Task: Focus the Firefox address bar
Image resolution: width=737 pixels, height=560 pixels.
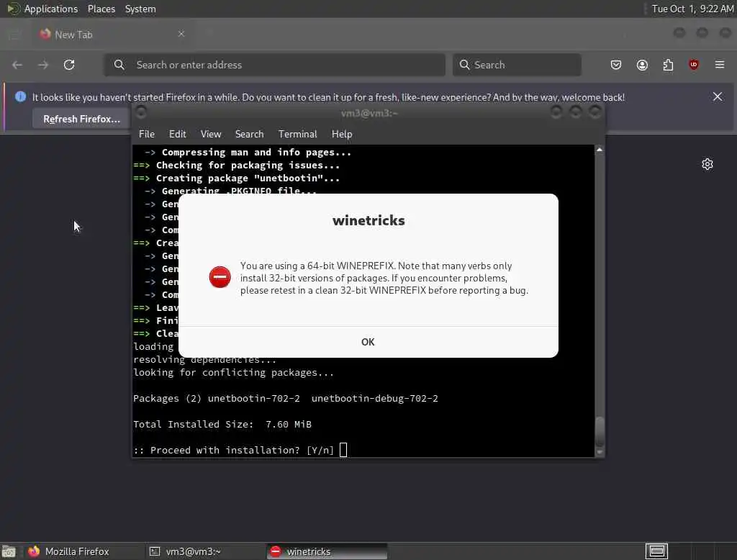Action: click(275, 65)
